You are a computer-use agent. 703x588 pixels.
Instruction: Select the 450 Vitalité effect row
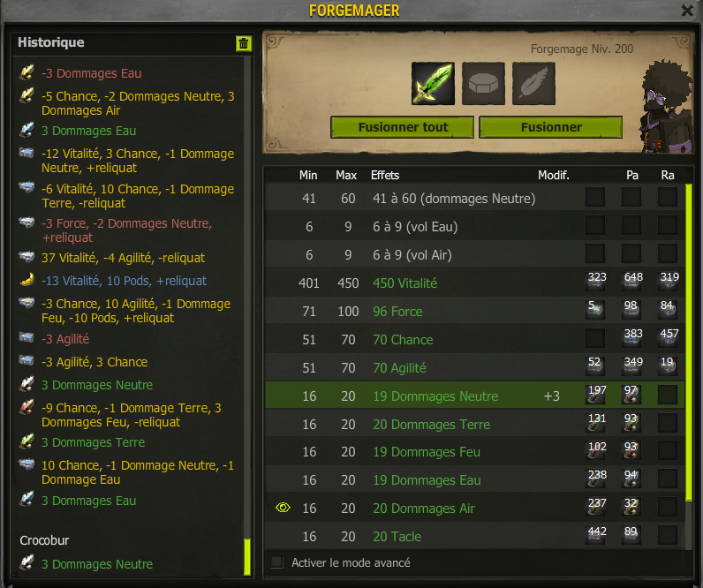pyautogui.click(x=475, y=283)
